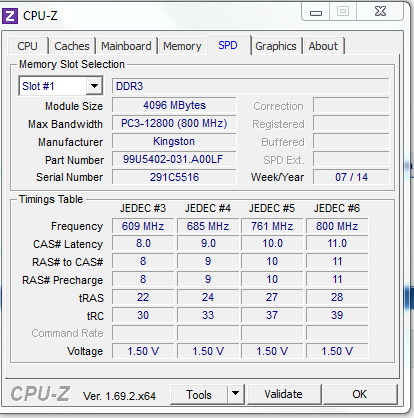Click tRC value 39

[x=337, y=315]
